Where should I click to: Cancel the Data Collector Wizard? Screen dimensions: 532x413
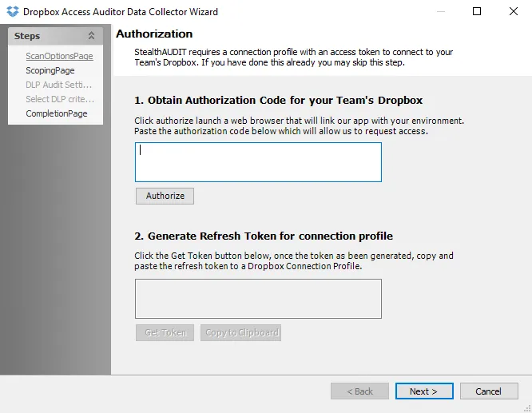pos(489,391)
